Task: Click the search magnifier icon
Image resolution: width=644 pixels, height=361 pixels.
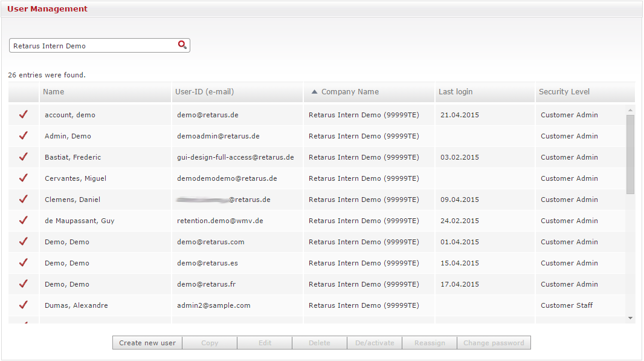Action: click(182, 45)
